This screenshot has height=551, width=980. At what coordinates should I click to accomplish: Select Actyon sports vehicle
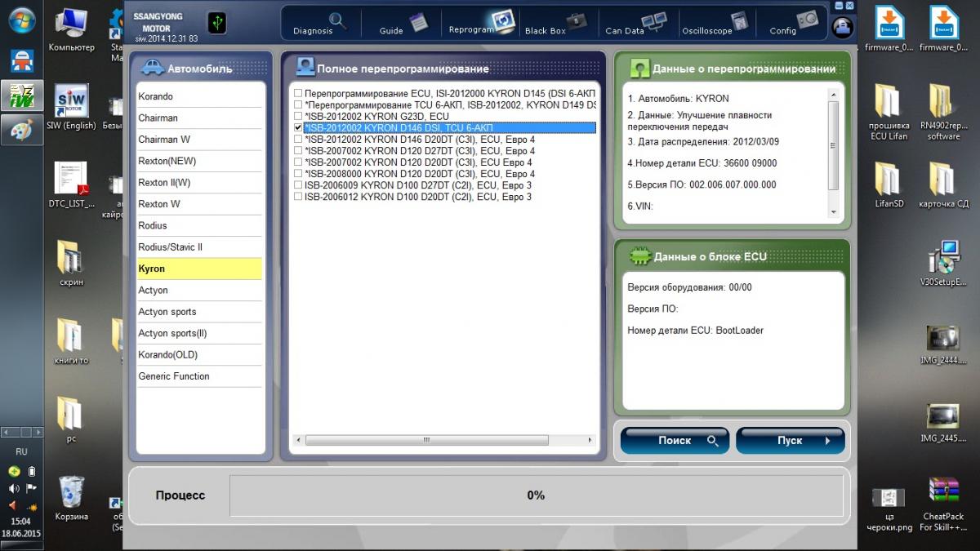[x=199, y=312]
